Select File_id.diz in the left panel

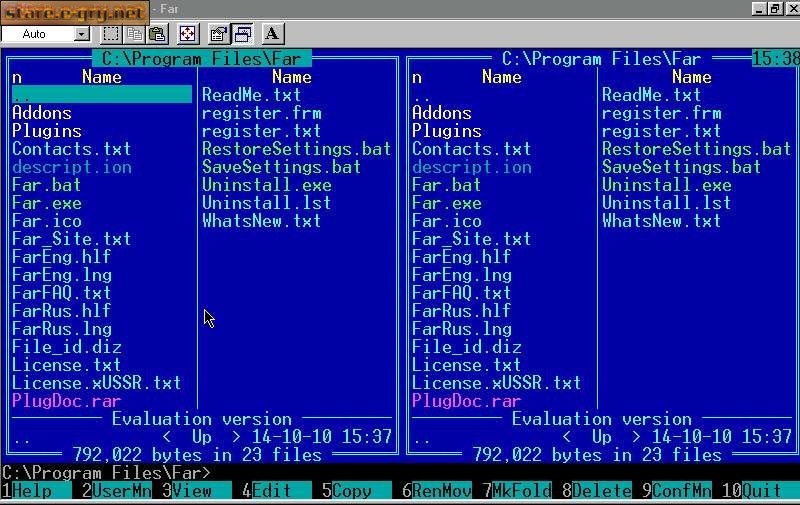pyautogui.click(x=66, y=347)
